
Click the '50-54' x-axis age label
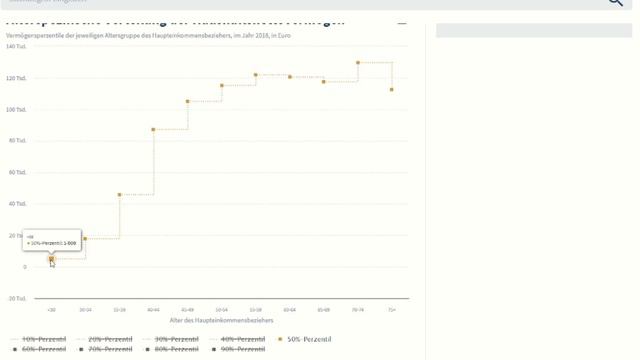point(222,310)
